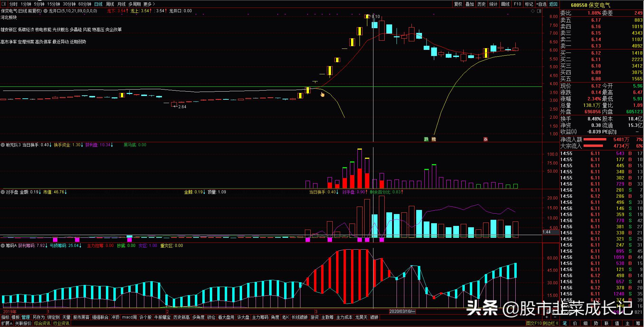
Task: Open the 综合资讯 tab
Action: point(42,323)
